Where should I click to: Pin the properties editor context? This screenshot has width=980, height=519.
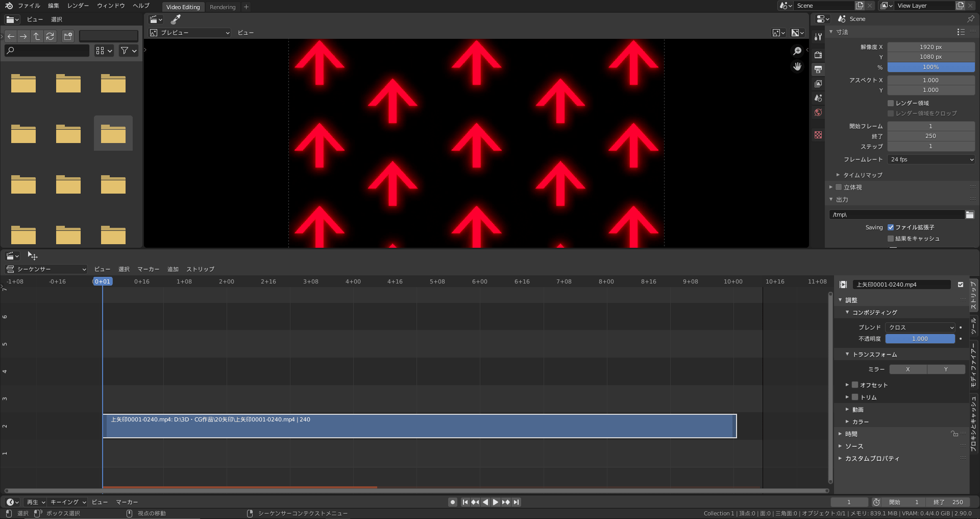pos(970,19)
